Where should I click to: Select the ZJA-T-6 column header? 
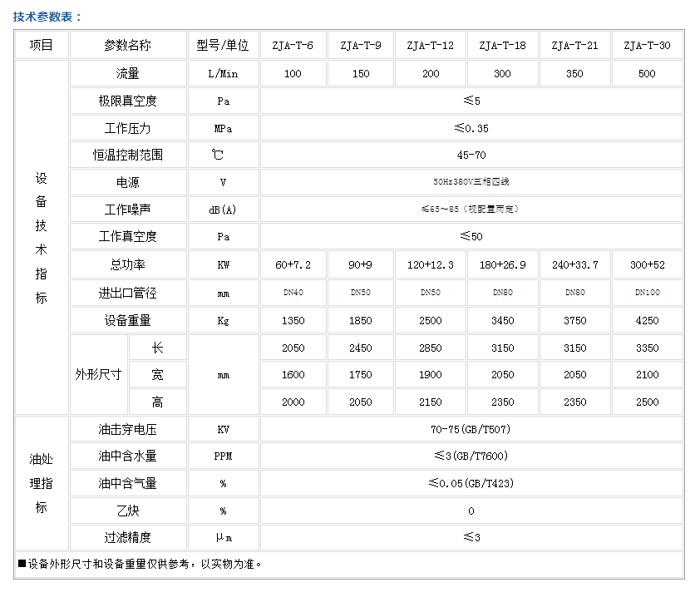[x=293, y=46]
